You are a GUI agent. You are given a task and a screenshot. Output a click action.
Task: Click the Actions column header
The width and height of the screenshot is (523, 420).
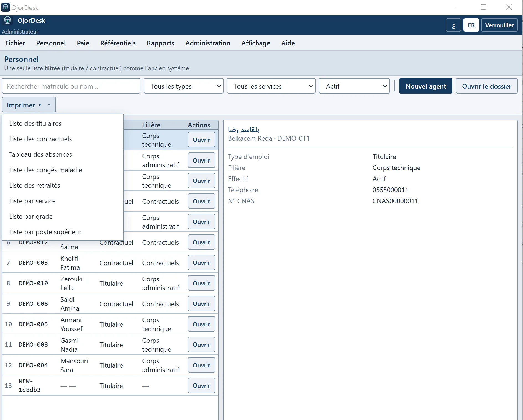point(199,125)
